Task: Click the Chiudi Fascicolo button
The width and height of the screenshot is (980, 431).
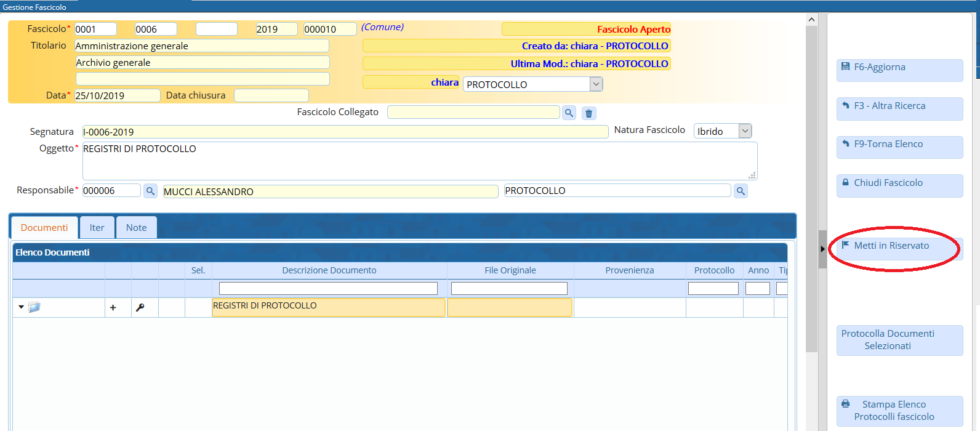Action: tap(899, 183)
